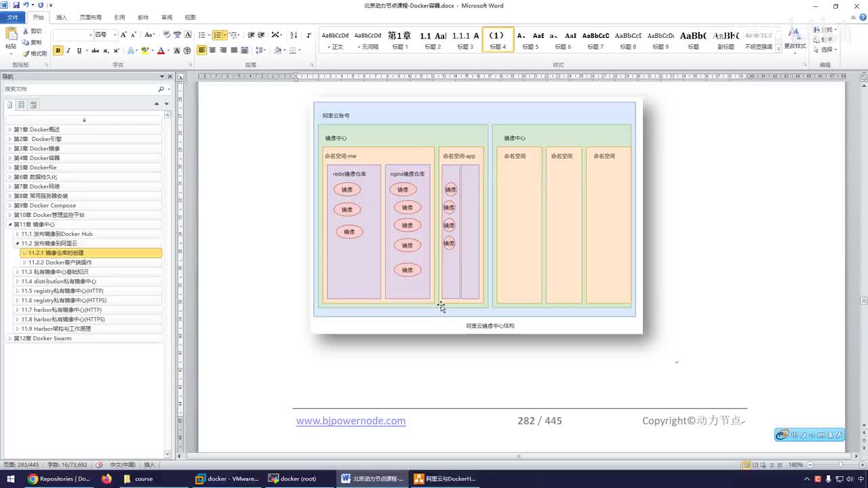Save the document with the floppy disk icon

[x=16, y=5]
